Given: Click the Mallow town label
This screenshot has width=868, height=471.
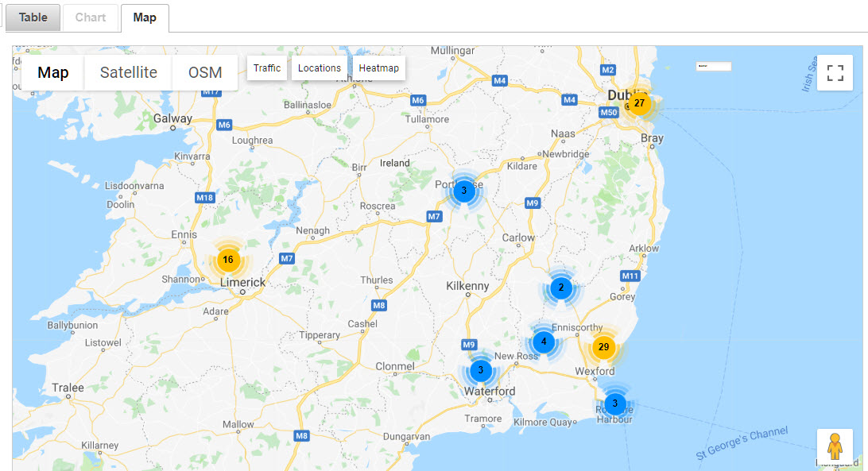Looking at the screenshot, I should click(x=238, y=424).
